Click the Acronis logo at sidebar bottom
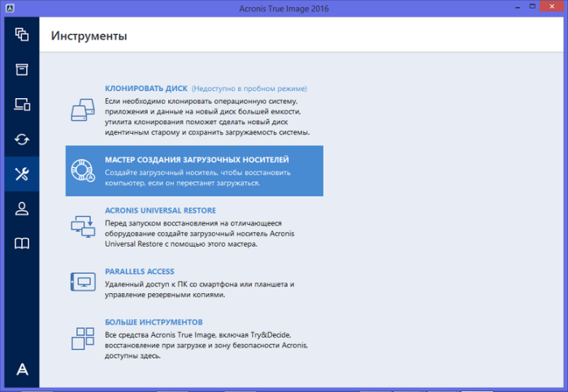568x392 pixels. [x=22, y=369]
